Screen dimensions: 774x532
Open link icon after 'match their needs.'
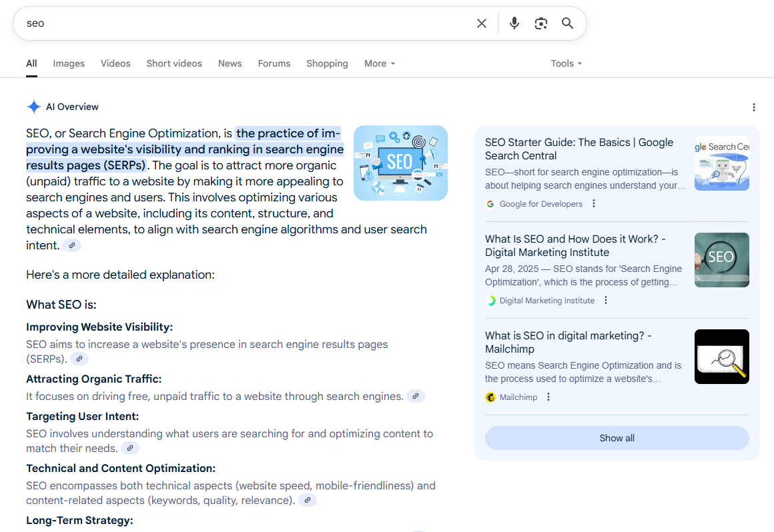point(130,448)
